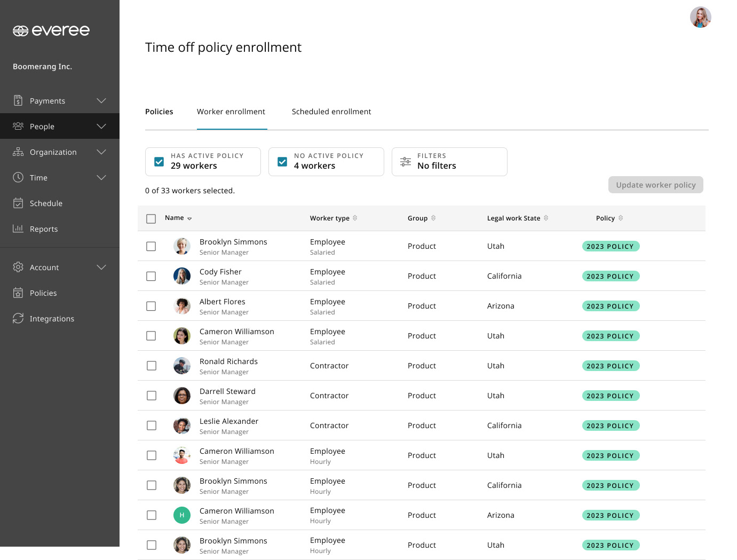This screenshot has height=560, width=737.
Task: Click the Organization hierarchy icon
Action: [18, 152]
